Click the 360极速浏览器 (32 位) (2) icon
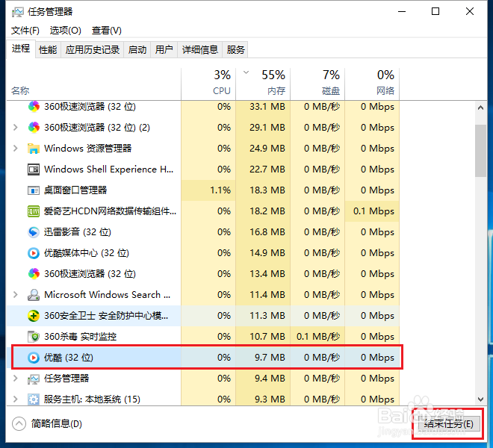The height and width of the screenshot is (448, 493). coord(34,128)
